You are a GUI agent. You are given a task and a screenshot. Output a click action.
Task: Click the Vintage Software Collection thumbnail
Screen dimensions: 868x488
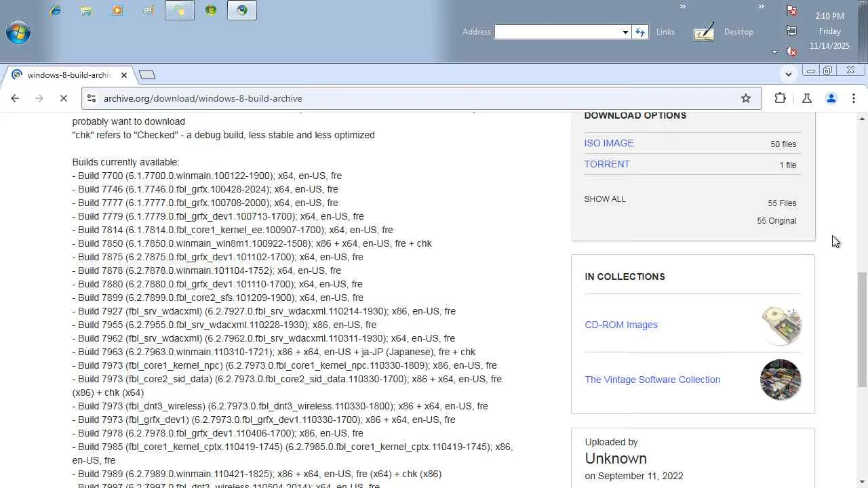tap(781, 380)
